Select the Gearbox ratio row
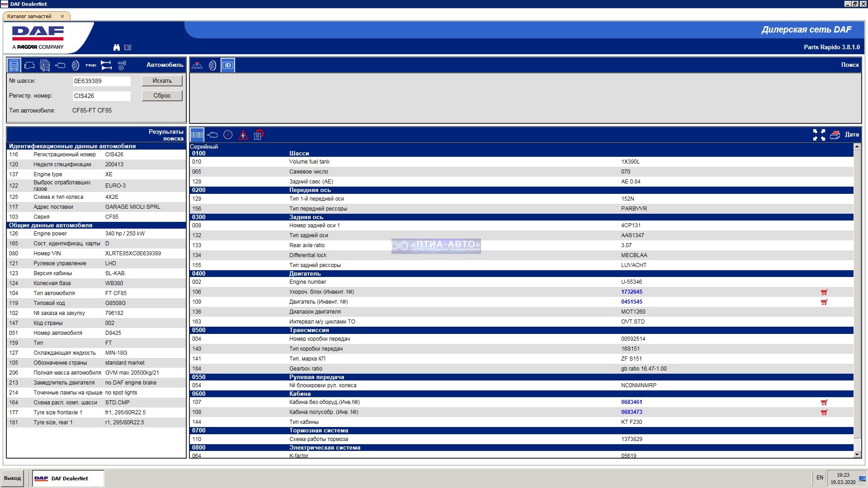The width and height of the screenshot is (868, 488). (522, 369)
